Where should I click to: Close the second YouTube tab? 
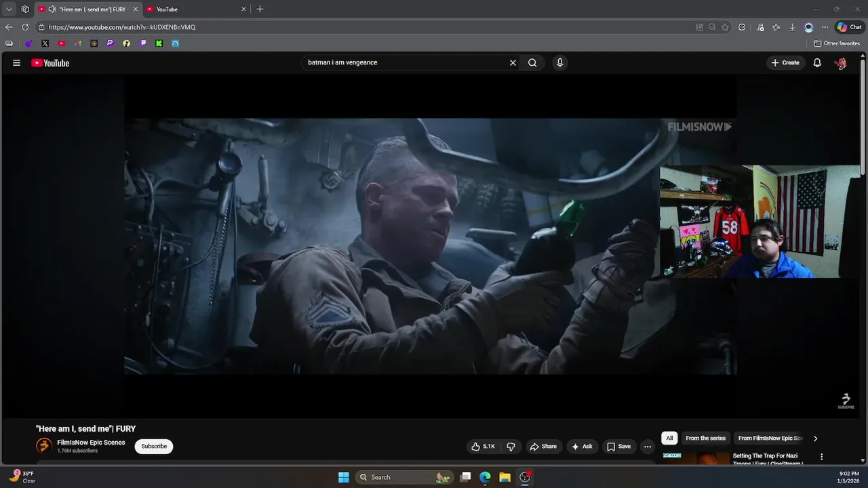pyautogui.click(x=243, y=9)
